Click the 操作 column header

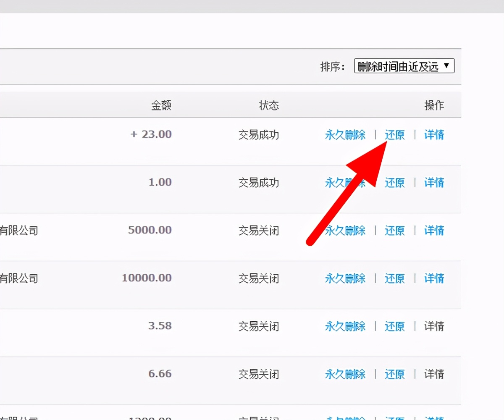pyautogui.click(x=435, y=105)
